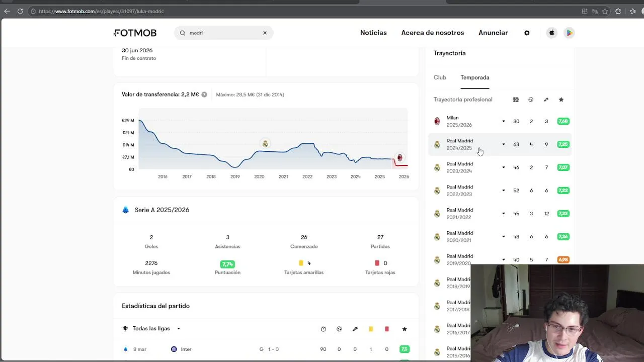Go back with browser back arrow
Viewport: 644px width, 362px height.
7,11
